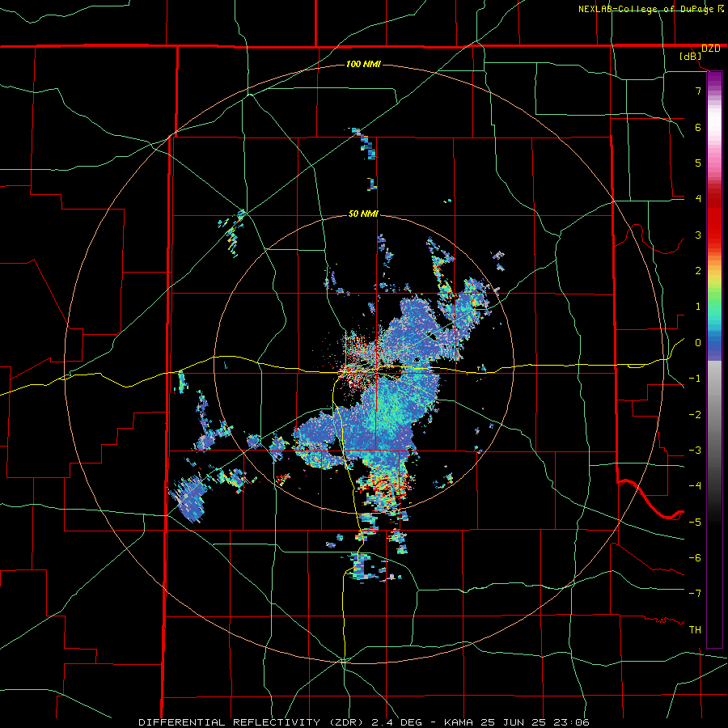Click the 50 NMI range ring label
This screenshot has width=728, height=728.
pos(363,214)
